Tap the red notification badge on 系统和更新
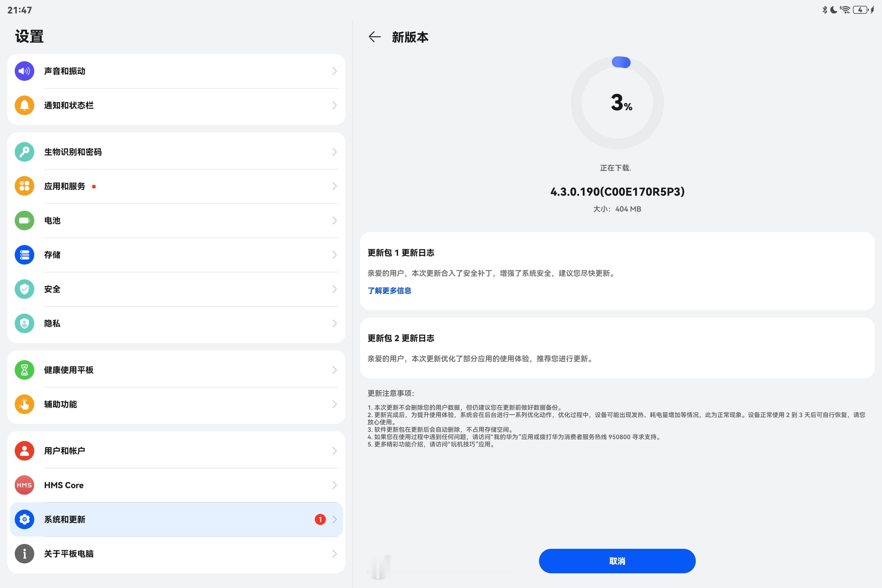 320,519
